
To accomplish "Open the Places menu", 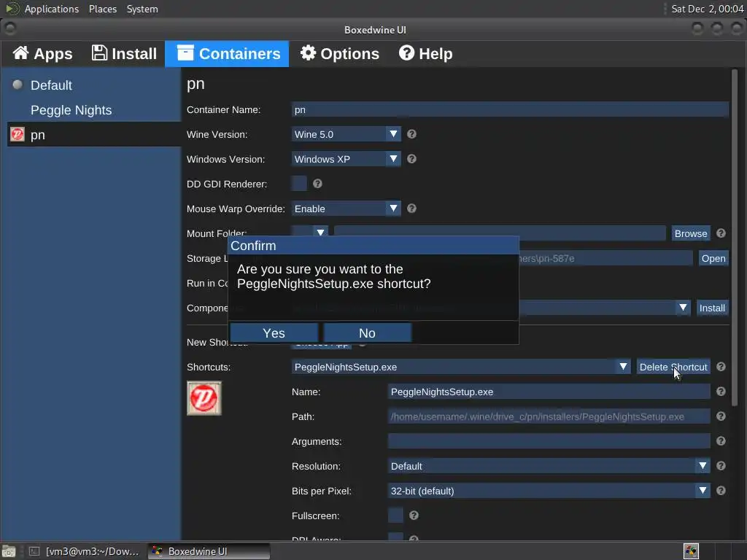I will (x=102, y=9).
